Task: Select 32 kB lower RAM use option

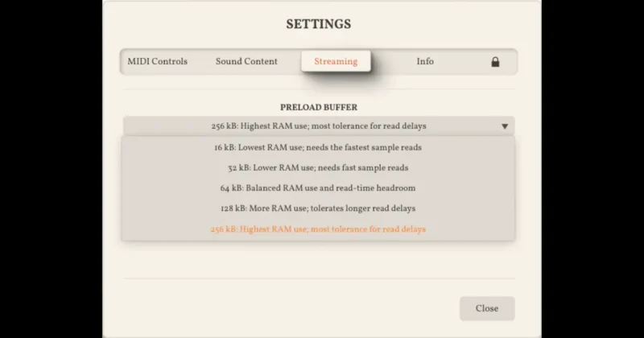Action: [x=318, y=168]
